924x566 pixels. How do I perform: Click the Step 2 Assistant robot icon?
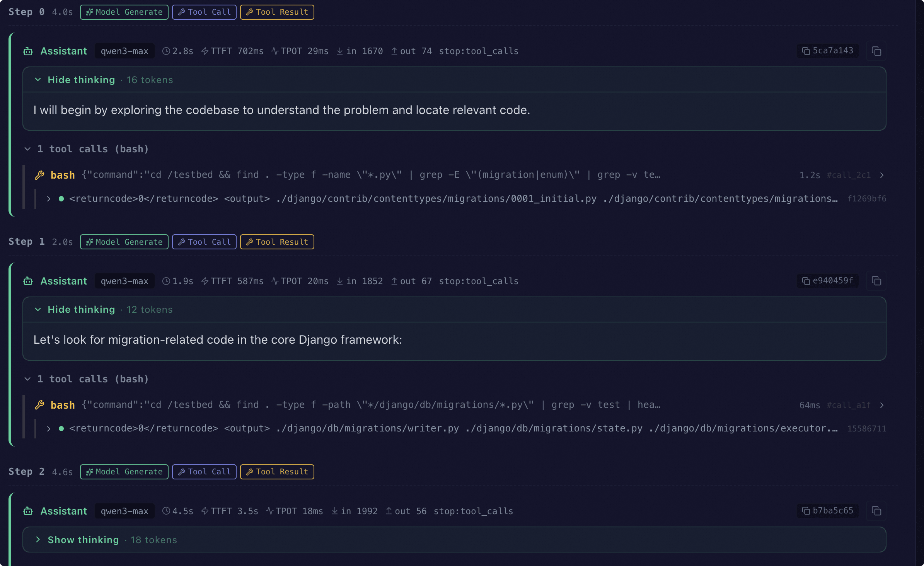[x=28, y=511]
